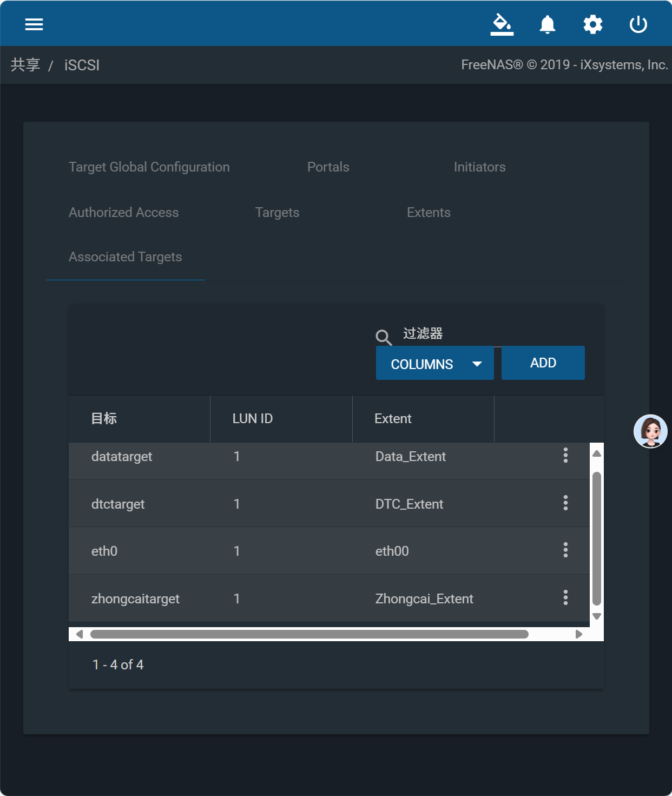Open row actions for datatarget

pyautogui.click(x=565, y=456)
